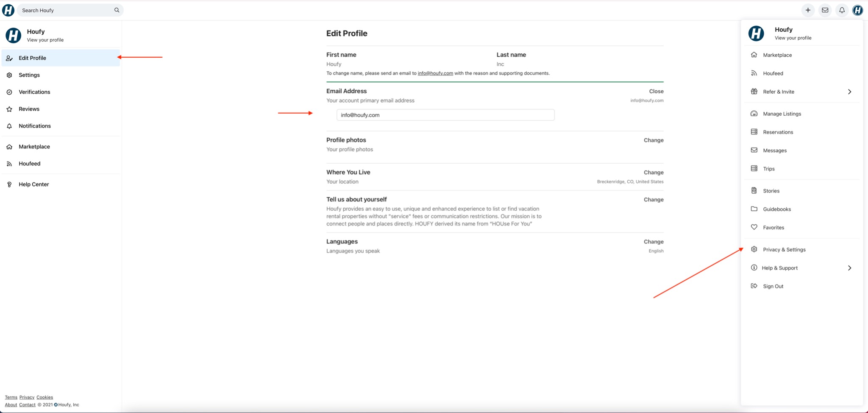The width and height of the screenshot is (868, 413).
Task: Click the Houfeed feed icon in left sidebar
Action: click(x=9, y=164)
